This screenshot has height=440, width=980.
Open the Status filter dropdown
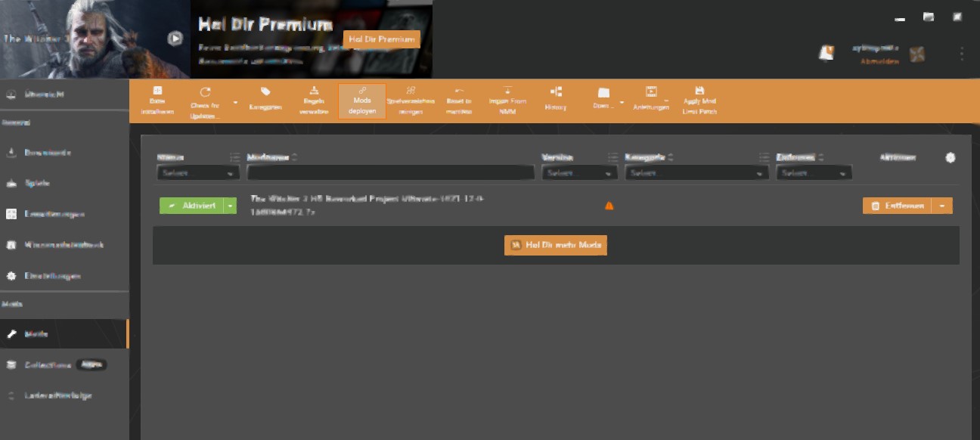pos(197,172)
